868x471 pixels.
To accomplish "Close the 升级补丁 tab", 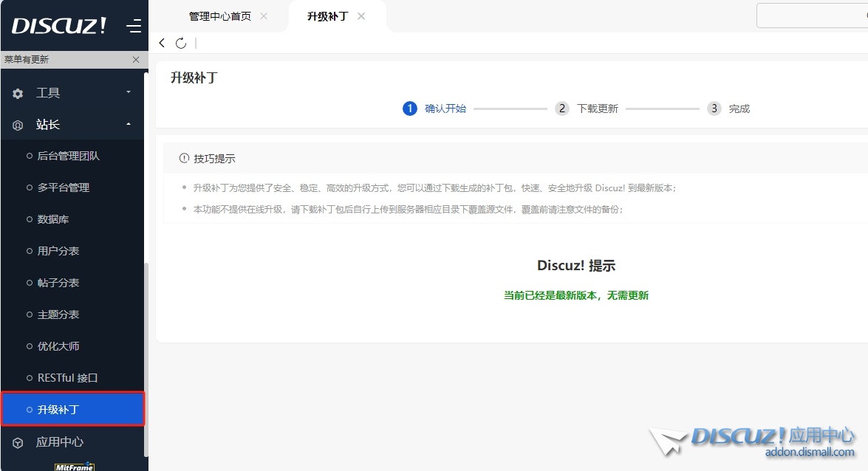I will pyautogui.click(x=361, y=16).
